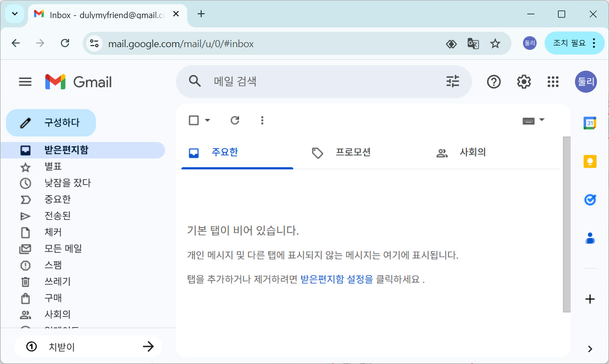
Task: Open Google Calendar side panel icon
Action: point(590,123)
